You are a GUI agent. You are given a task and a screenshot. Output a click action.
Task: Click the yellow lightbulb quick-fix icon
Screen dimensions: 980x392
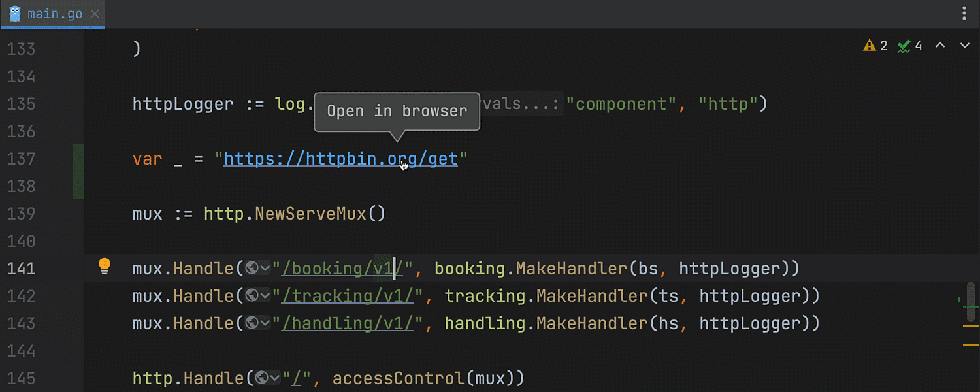click(x=105, y=266)
